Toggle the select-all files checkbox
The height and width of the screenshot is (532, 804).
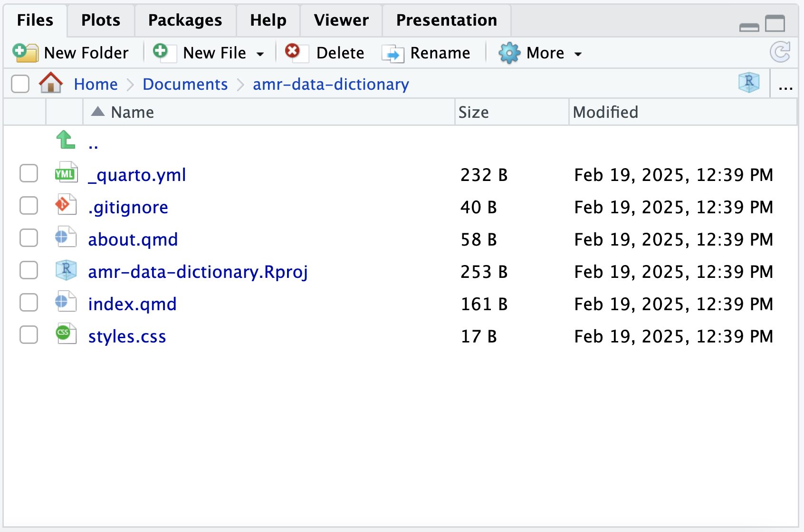point(20,84)
